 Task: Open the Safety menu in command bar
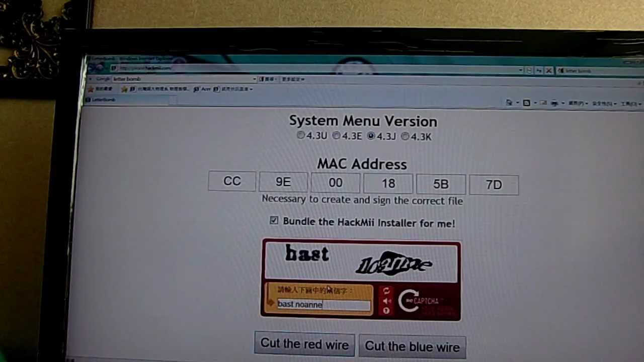tap(604, 104)
